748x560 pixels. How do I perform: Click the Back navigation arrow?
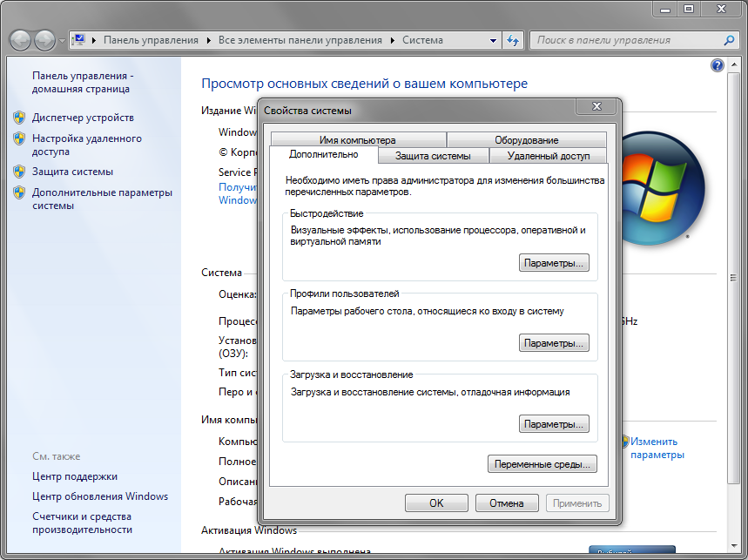coord(19,39)
